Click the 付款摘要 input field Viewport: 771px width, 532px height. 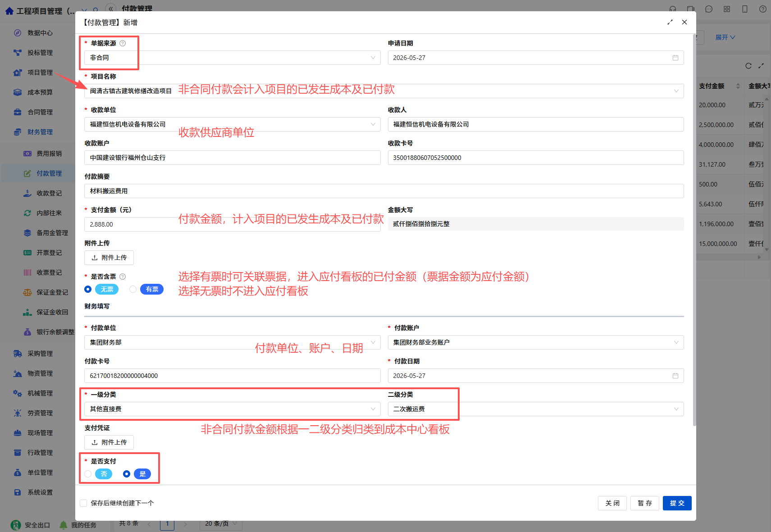[384, 191]
